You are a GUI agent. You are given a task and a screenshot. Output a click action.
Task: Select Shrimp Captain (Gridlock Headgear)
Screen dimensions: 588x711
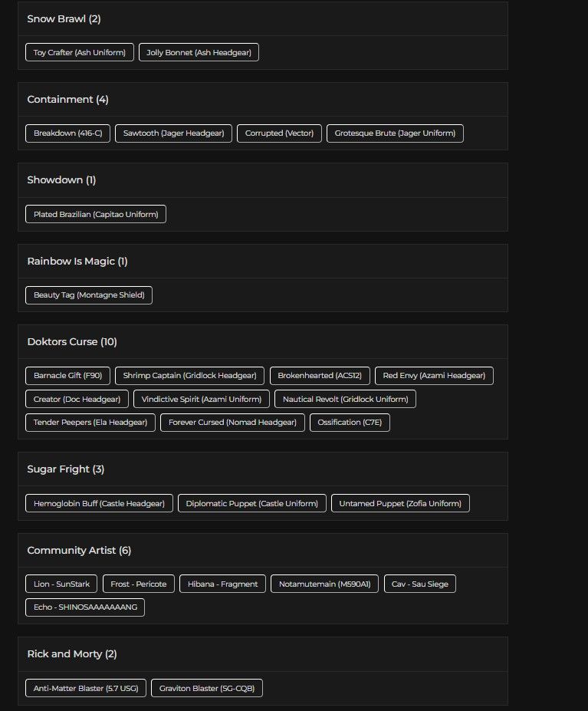point(189,376)
